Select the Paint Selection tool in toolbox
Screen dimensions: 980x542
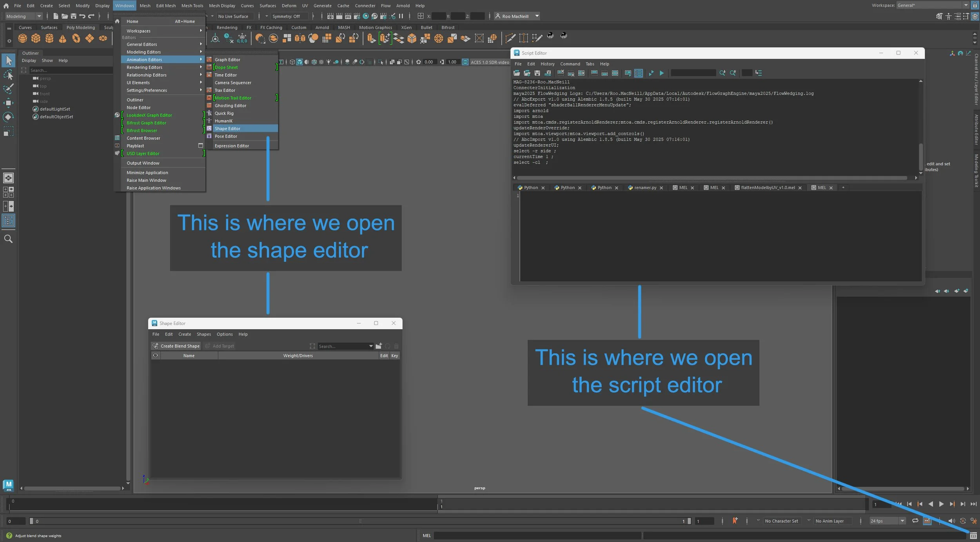pos(8,89)
